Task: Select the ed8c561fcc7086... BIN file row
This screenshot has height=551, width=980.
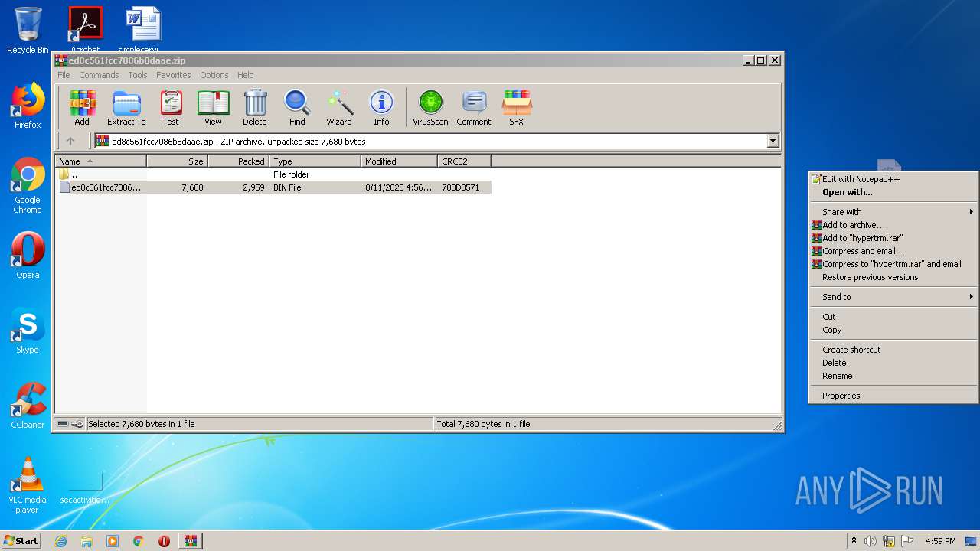Action: (x=273, y=187)
